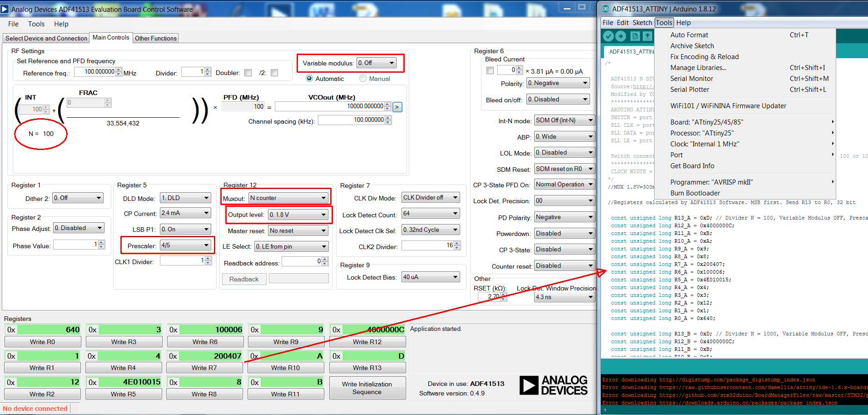Click the Readback address stepper arrows
868x415 pixels.
tap(324, 261)
